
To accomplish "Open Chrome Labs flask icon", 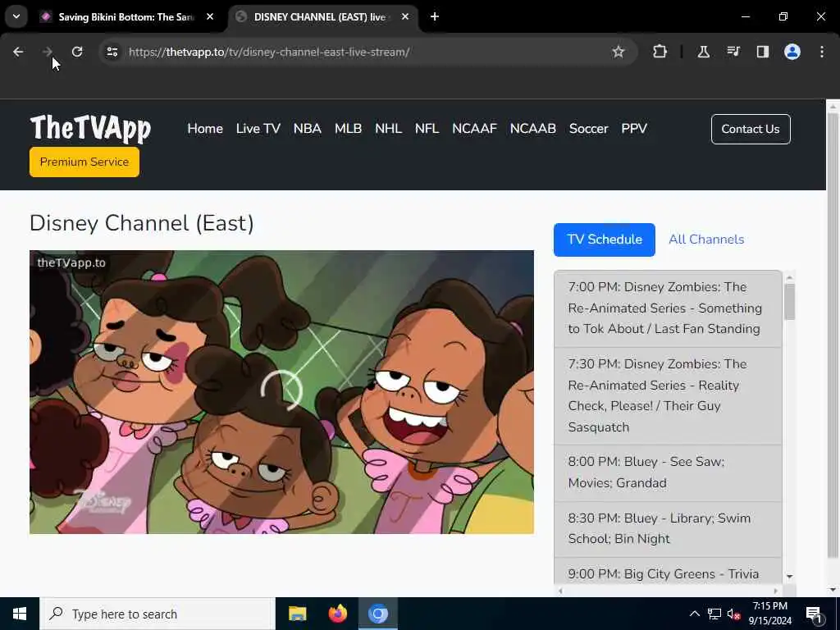I will pos(703,52).
